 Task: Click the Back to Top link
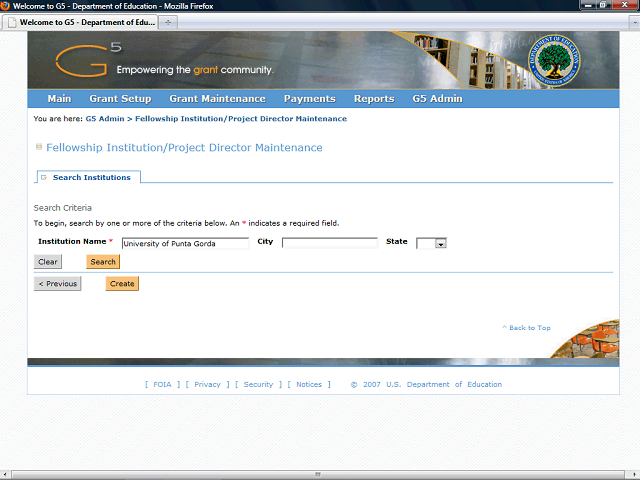pyautogui.click(x=526, y=328)
